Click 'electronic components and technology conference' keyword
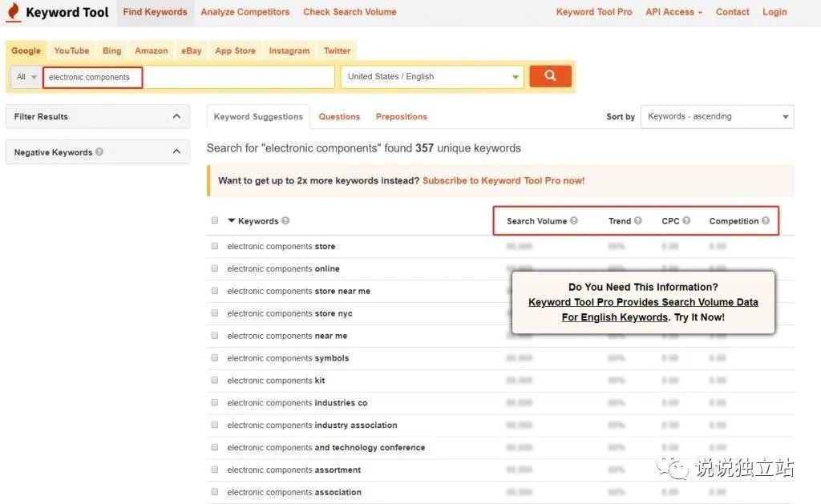This screenshot has width=821, height=504. [x=326, y=447]
